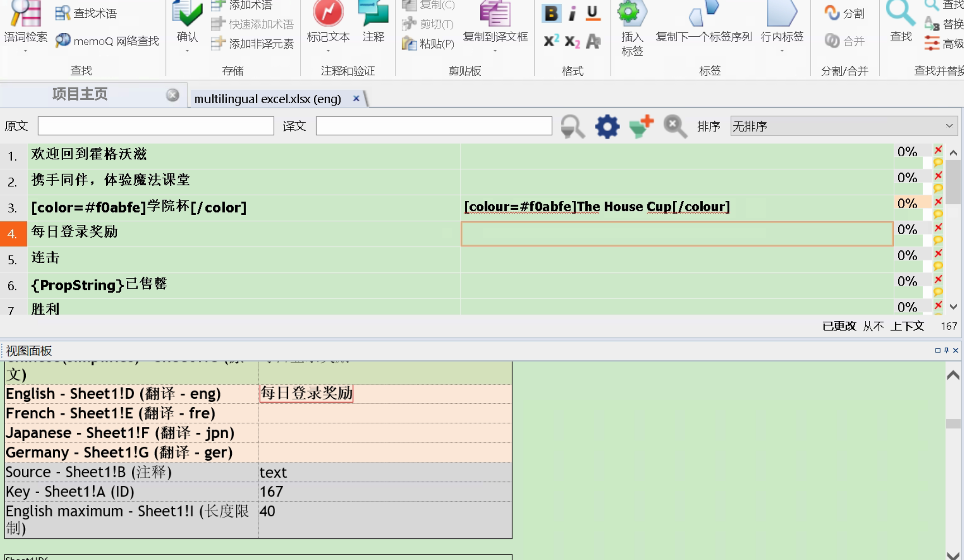Apply superscript formatting
The height and width of the screenshot is (560, 964).
[x=551, y=41]
